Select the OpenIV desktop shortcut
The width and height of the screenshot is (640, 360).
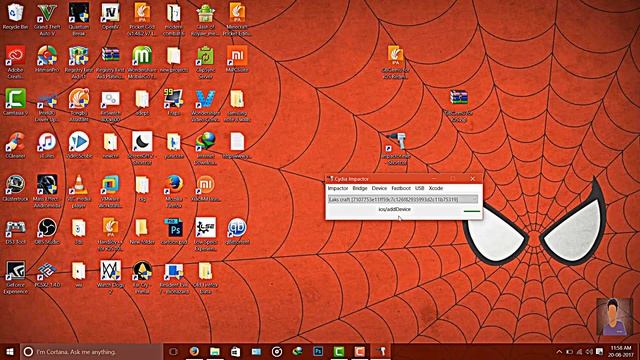[110, 16]
